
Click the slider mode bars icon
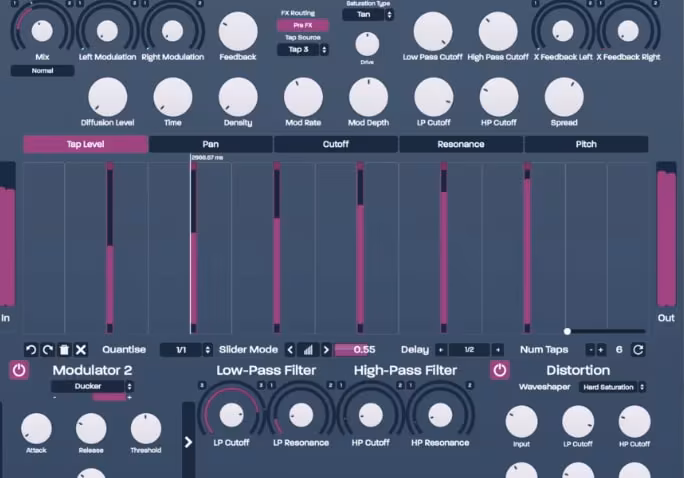308,350
